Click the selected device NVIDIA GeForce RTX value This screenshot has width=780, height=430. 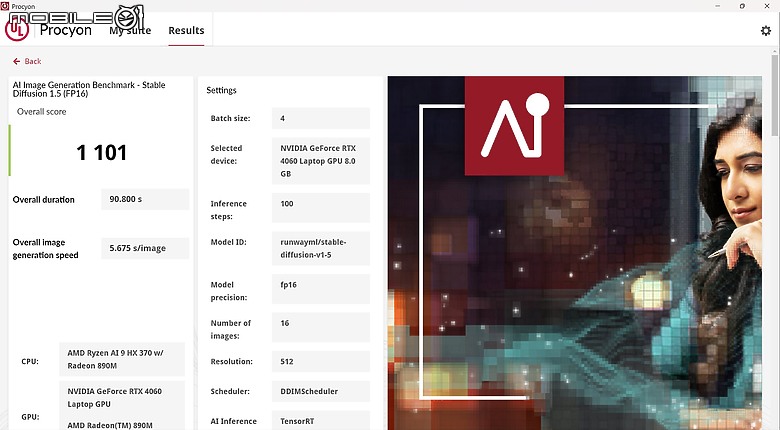click(321, 161)
